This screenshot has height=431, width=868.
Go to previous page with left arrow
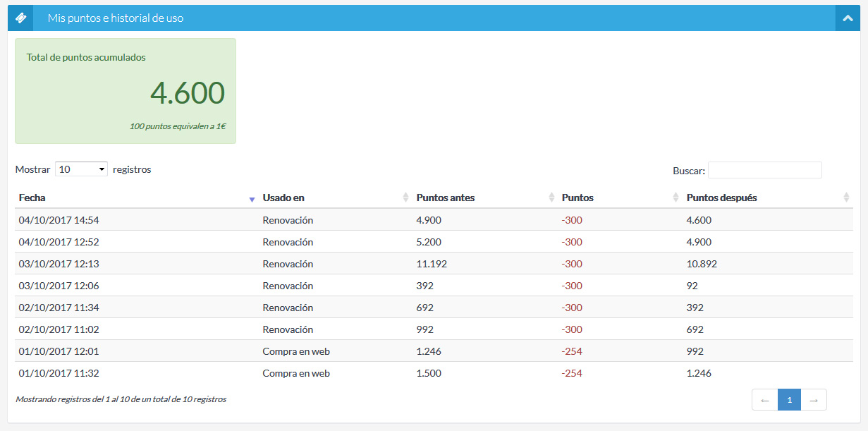click(765, 400)
